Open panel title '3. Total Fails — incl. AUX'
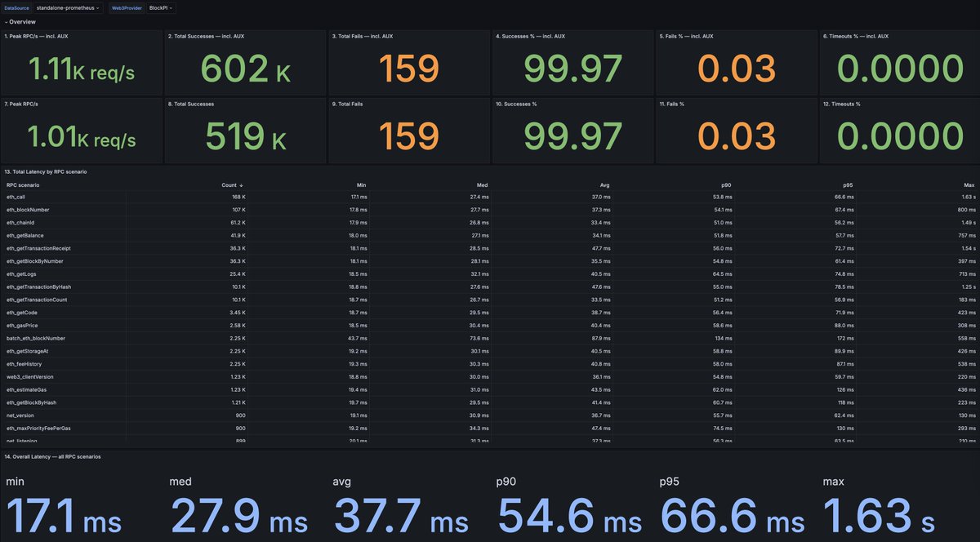 click(363, 36)
